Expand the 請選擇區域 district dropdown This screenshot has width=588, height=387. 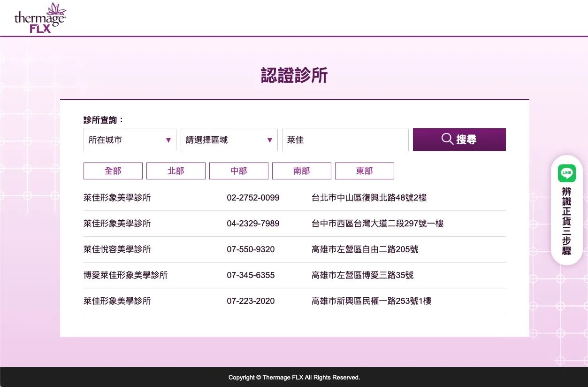coord(229,140)
